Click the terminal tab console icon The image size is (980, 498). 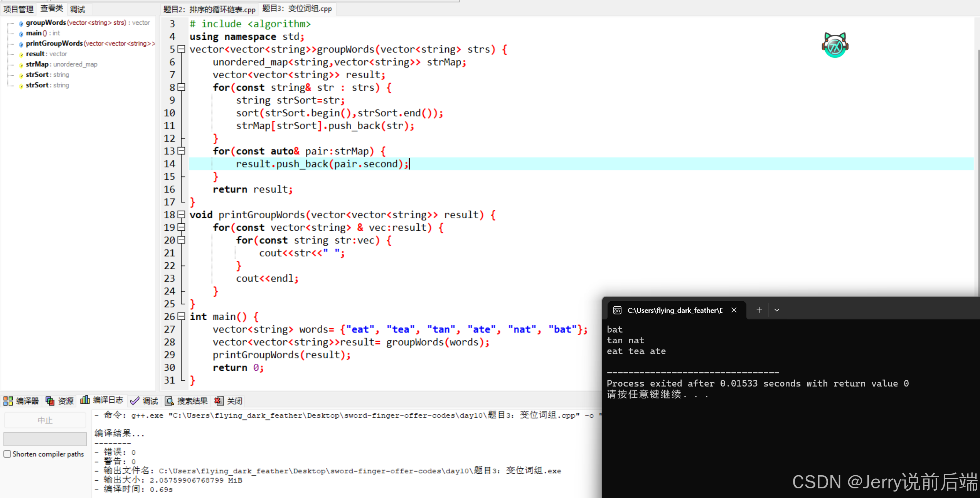[617, 310]
